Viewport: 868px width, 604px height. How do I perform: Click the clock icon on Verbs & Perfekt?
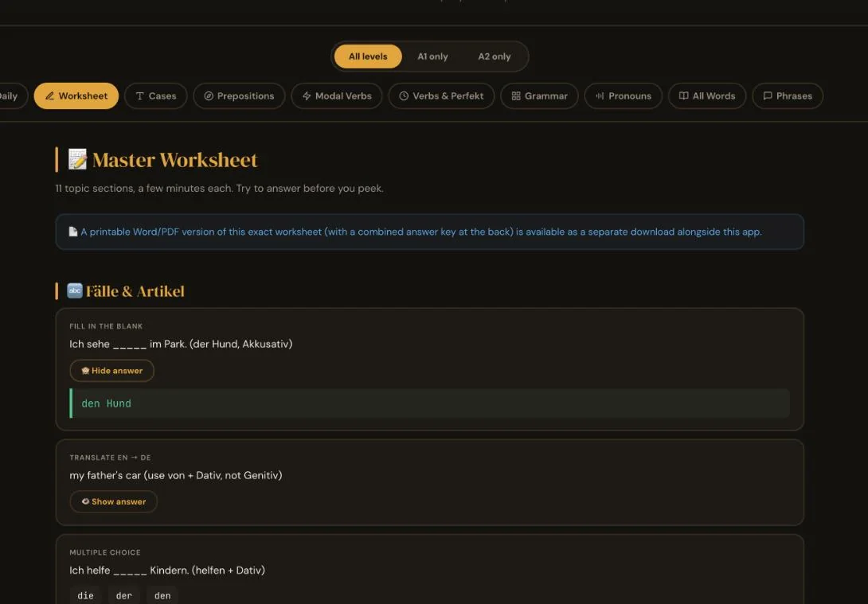pos(404,96)
